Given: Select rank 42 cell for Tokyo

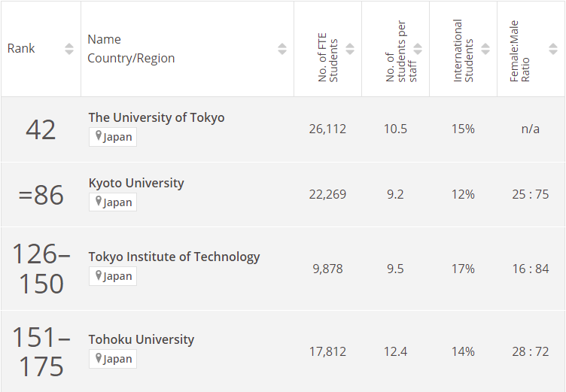Looking at the screenshot, I should 41,129.
